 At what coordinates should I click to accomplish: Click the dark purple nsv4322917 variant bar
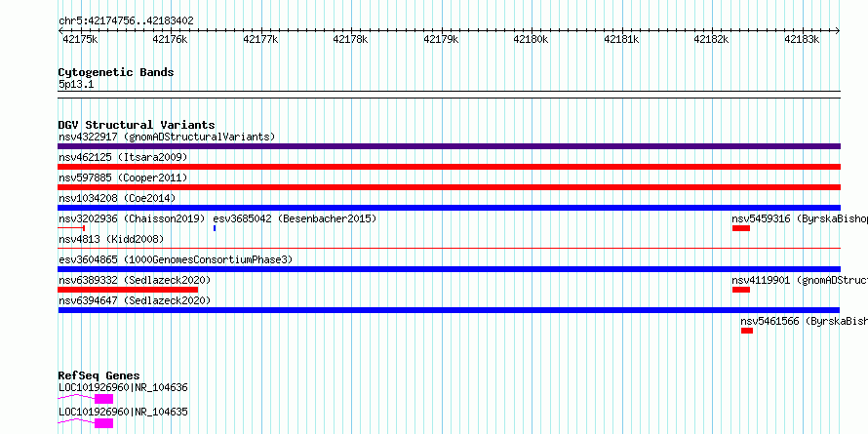[449, 146]
